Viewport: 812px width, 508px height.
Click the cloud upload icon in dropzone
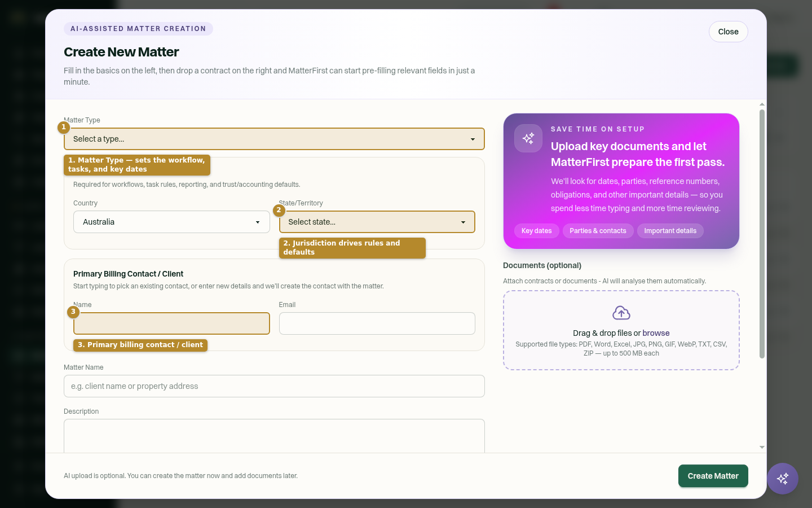(x=621, y=313)
